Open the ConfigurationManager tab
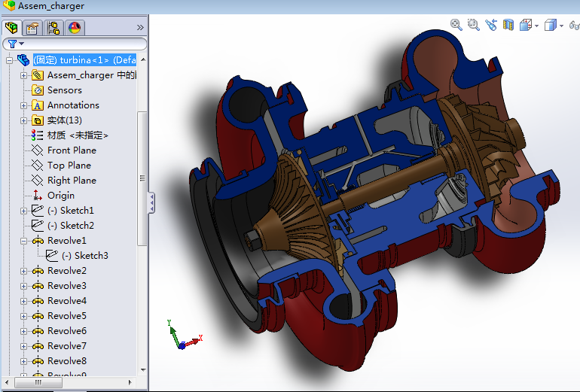This screenshot has width=580, height=392. (x=53, y=28)
